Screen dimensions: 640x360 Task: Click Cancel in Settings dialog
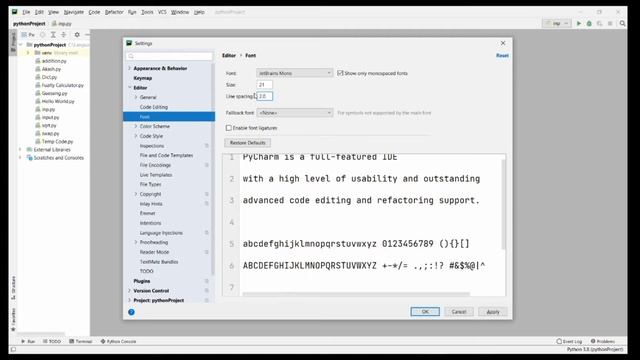[x=459, y=312]
